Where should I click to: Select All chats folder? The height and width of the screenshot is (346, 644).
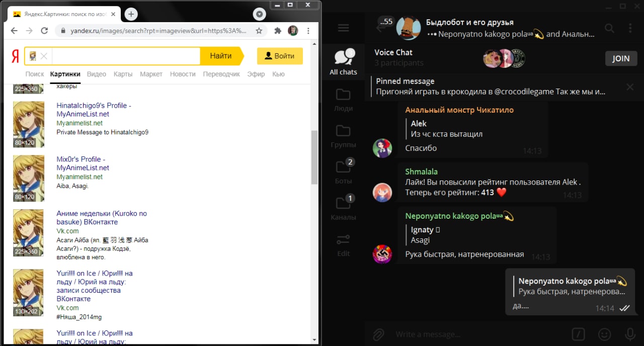344,62
